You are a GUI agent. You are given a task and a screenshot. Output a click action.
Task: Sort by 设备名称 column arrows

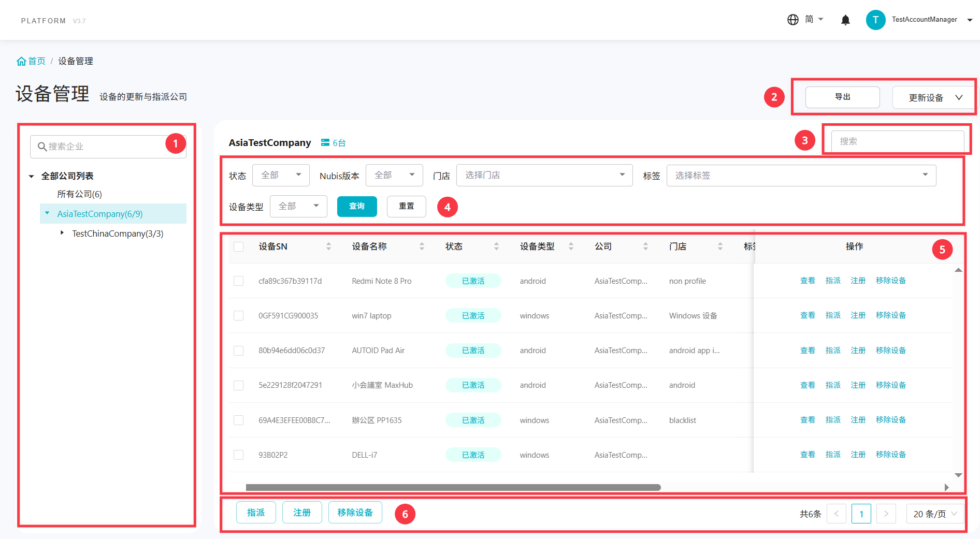422,246
